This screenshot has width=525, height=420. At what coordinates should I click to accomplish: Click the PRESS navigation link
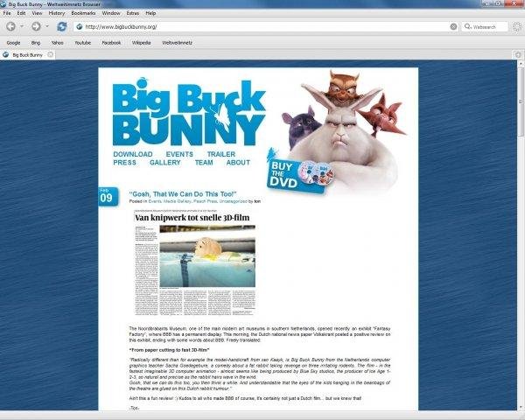pos(124,163)
